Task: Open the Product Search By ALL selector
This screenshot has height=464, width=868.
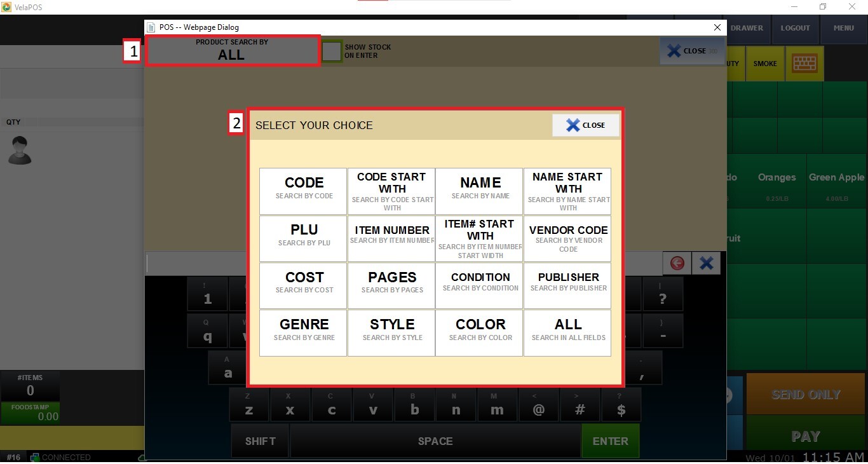Action: [232, 51]
